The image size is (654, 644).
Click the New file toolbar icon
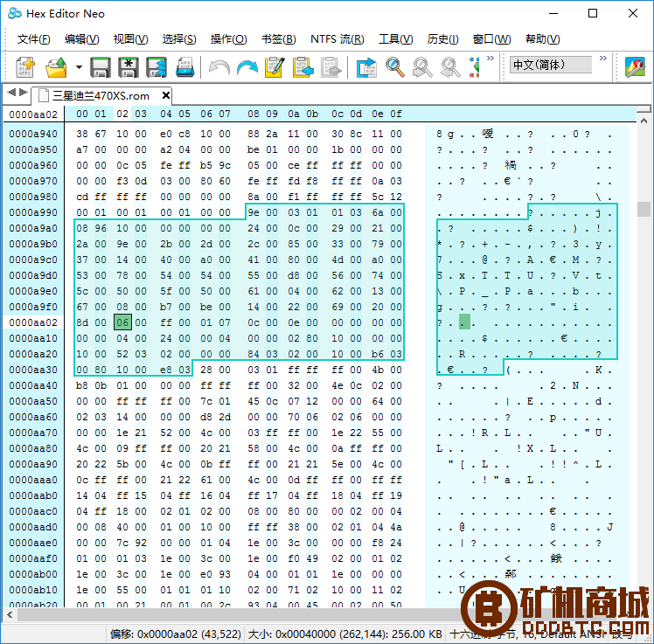[x=25, y=67]
